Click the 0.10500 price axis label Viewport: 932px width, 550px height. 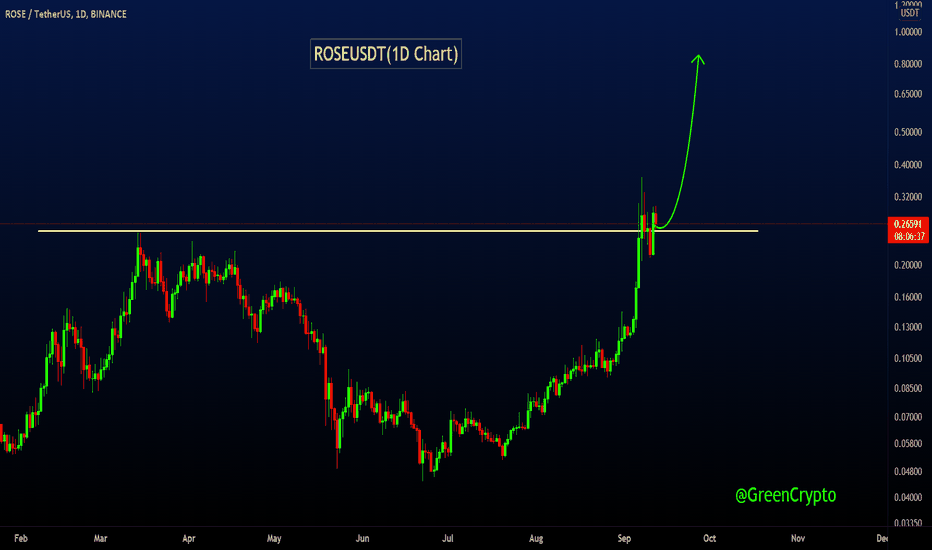pyautogui.click(x=908, y=358)
